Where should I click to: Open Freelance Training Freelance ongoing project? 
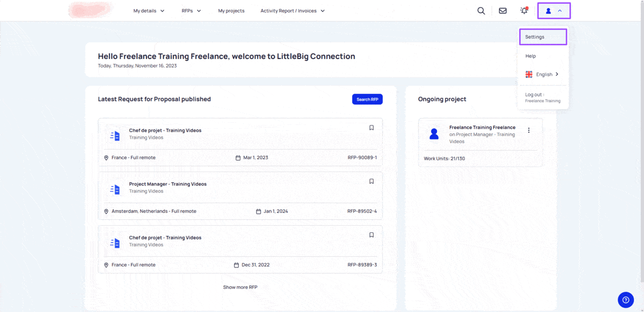482,128
